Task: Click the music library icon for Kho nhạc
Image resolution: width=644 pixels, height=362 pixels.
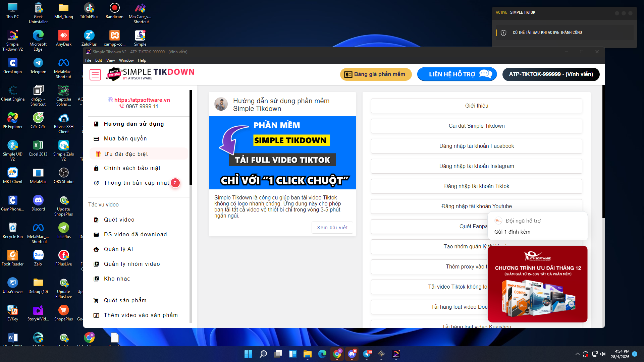Action: pyautogui.click(x=96, y=279)
